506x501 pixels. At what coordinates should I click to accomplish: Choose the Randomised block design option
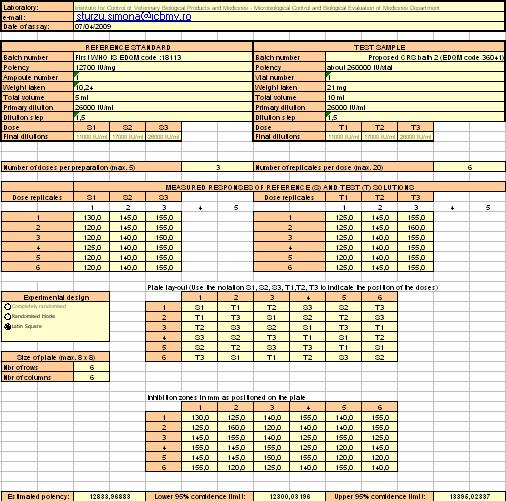coord(8,316)
